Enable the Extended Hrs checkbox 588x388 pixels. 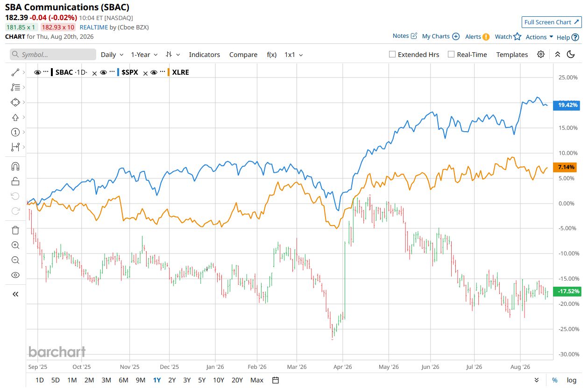[392, 54]
